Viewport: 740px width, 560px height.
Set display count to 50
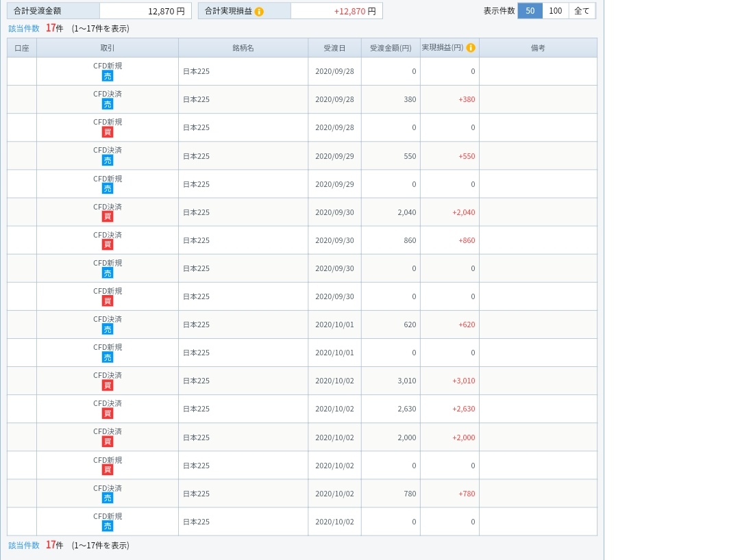pyautogui.click(x=530, y=11)
